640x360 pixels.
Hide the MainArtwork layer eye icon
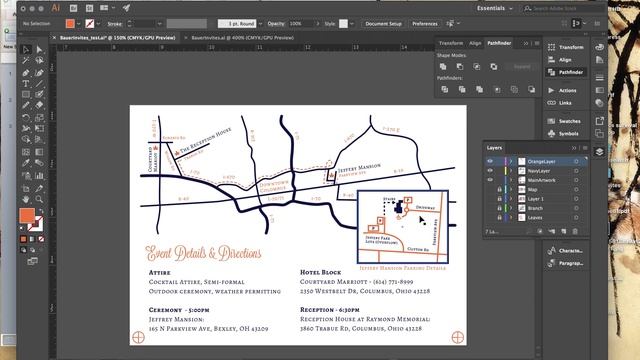(x=490, y=180)
